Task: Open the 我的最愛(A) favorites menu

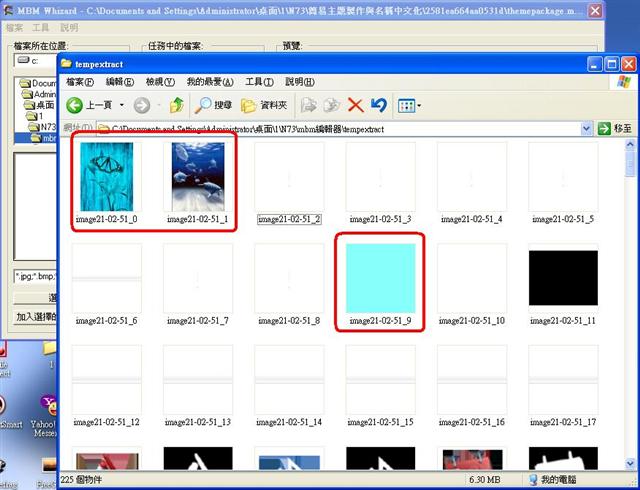Action: click(210, 82)
